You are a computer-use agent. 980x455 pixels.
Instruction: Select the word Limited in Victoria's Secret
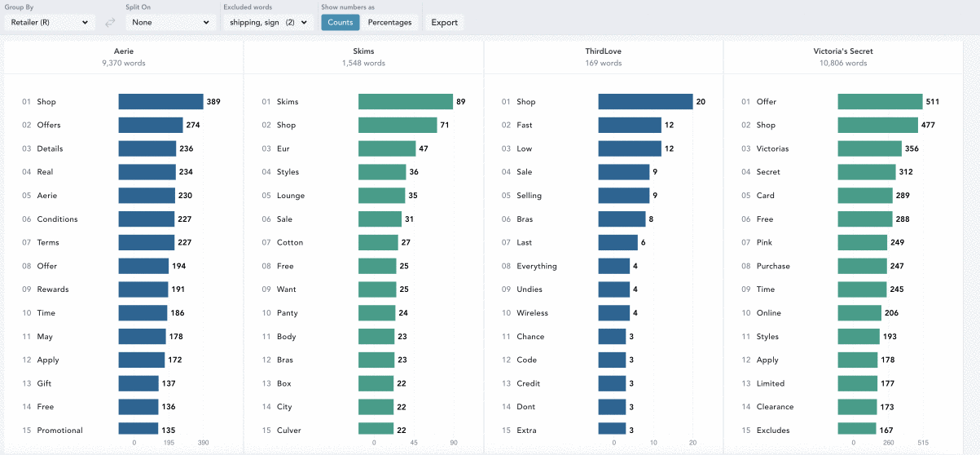point(771,383)
